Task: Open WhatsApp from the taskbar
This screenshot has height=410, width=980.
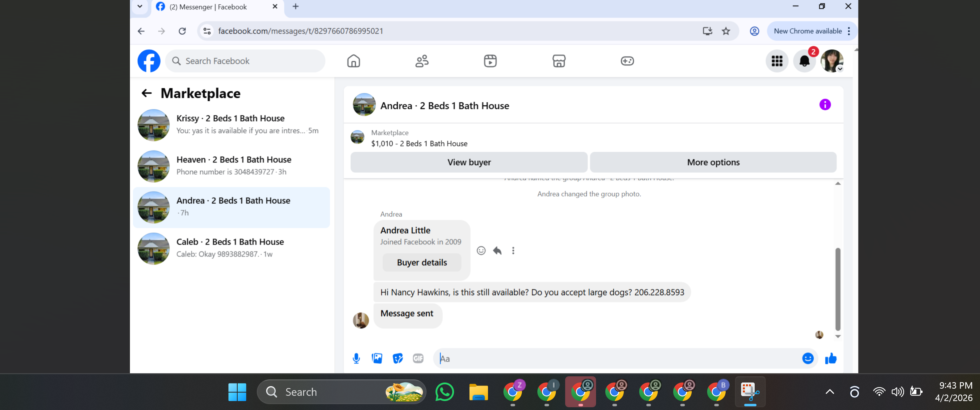Action: [x=444, y=392]
